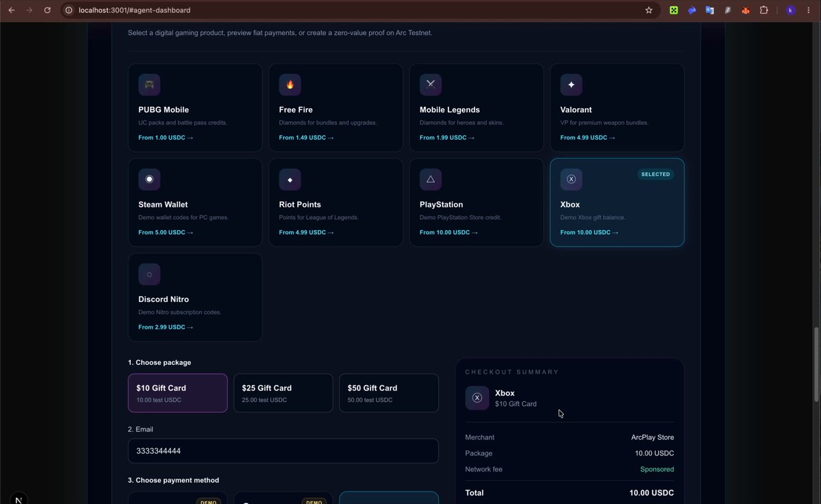
Task: Click the Discord Nitro circle icon
Action: coord(149,274)
